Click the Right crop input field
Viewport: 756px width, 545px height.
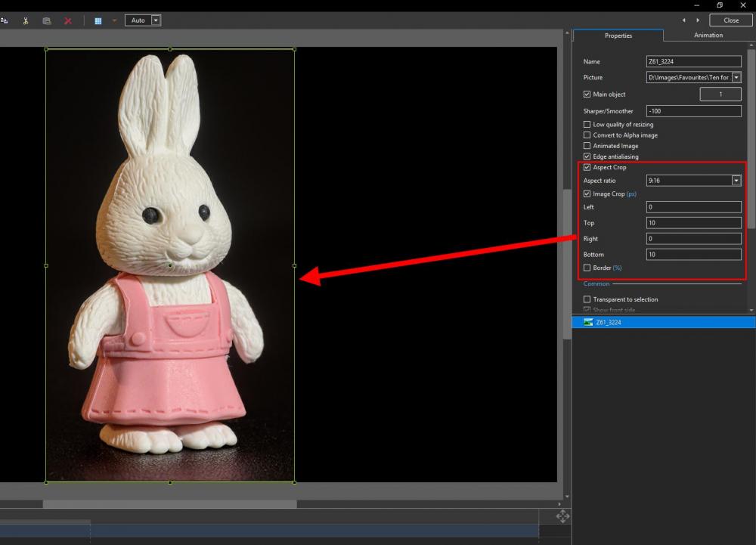tap(693, 239)
